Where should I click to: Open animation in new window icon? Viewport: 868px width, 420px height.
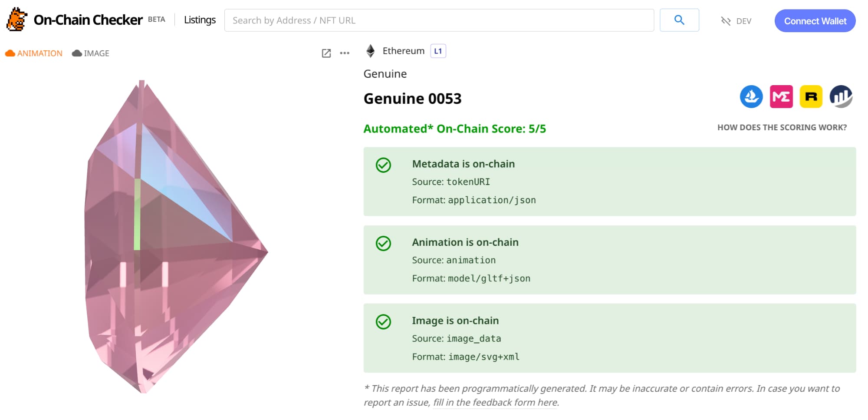point(326,53)
